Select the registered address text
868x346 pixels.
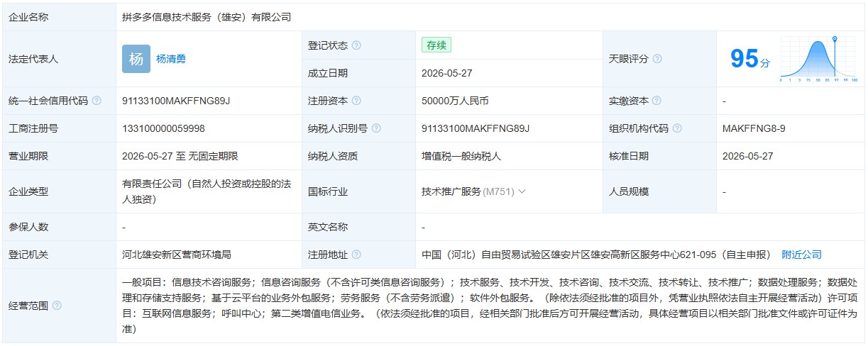596,255
